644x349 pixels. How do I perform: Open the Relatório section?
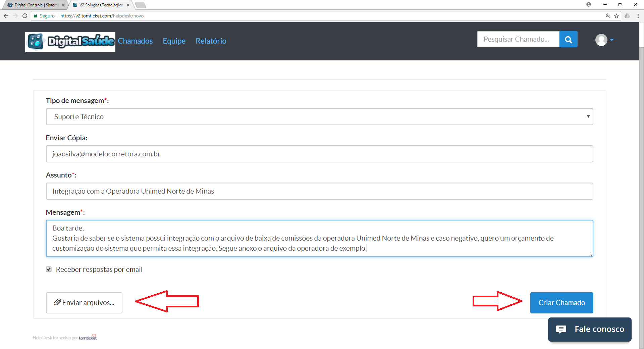coord(211,41)
